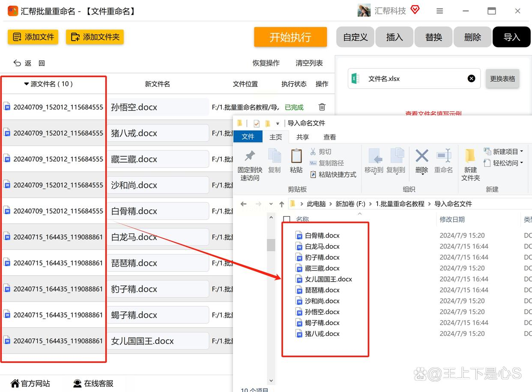Select the 替换 tab
This screenshot has height=392, width=532.
pos(433,37)
